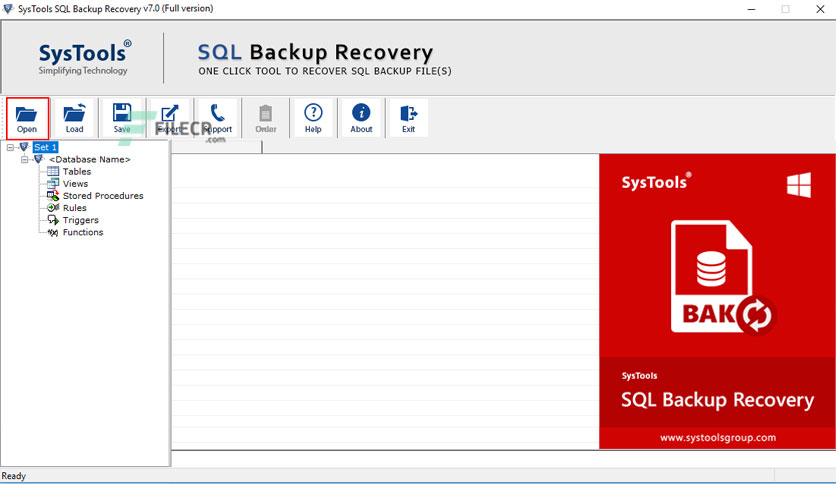
Task: Click the Set 1 shield icon
Action: tap(23, 147)
